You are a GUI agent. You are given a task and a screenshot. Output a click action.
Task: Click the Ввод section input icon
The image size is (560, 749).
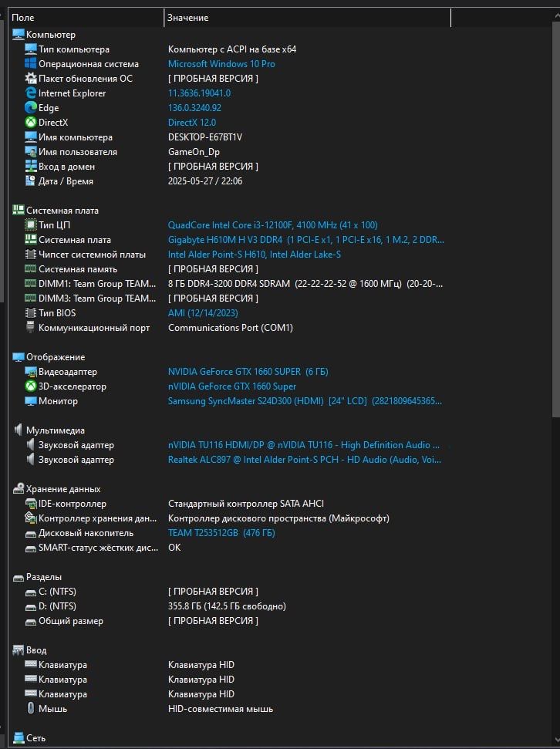coord(19,650)
